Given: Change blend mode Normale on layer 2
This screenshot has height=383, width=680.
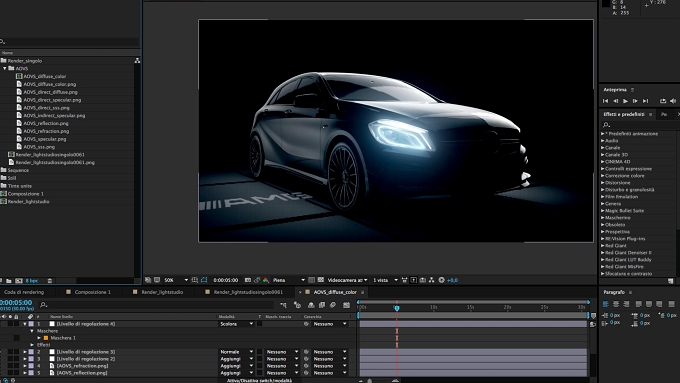Looking at the screenshot, I should [236, 352].
